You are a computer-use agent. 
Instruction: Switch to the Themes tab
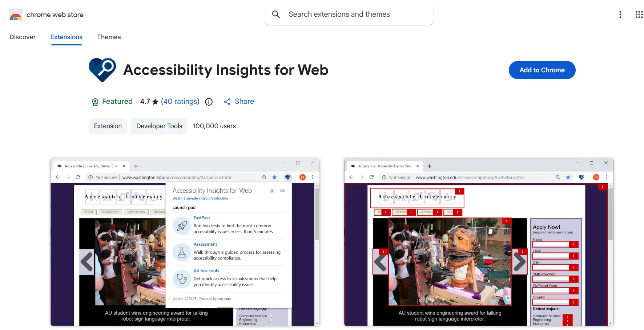(x=109, y=37)
